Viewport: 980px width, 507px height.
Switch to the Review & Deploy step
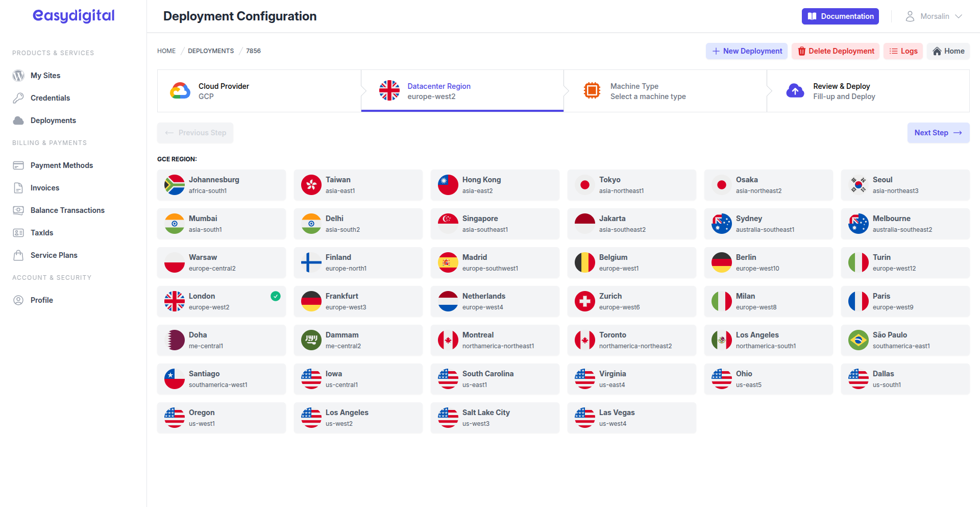pos(868,90)
